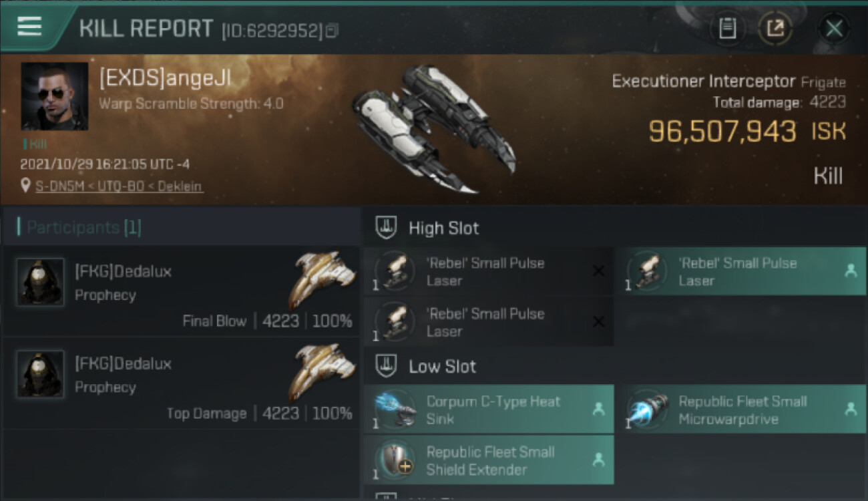Click the Republic Fleet Small Microwarpdrive item
868x501 pixels.
741,409
